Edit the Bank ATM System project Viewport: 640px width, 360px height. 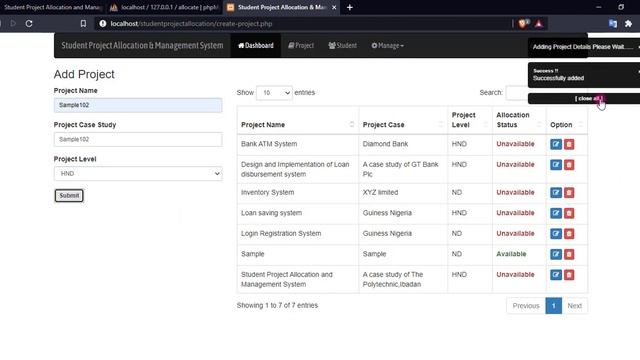coord(556,144)
